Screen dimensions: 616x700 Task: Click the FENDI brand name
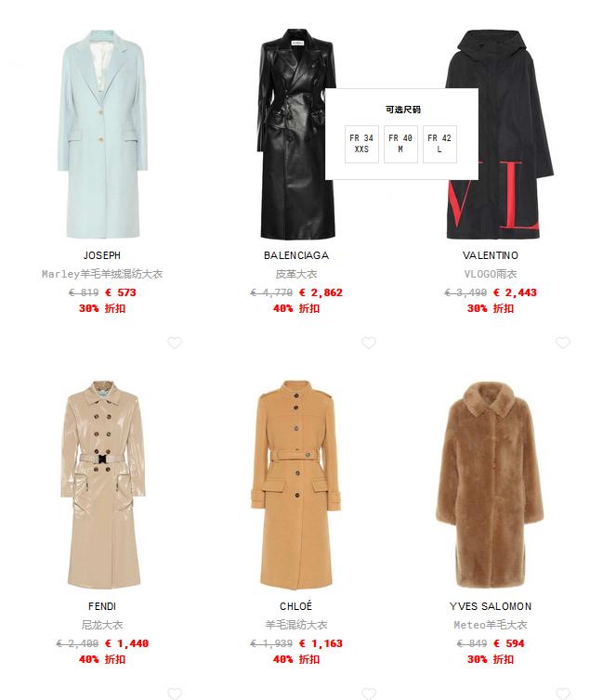pos(102,606)
